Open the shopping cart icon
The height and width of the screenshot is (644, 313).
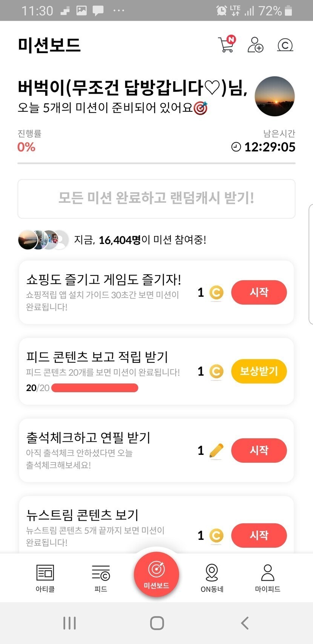click(x=226, y=45)
